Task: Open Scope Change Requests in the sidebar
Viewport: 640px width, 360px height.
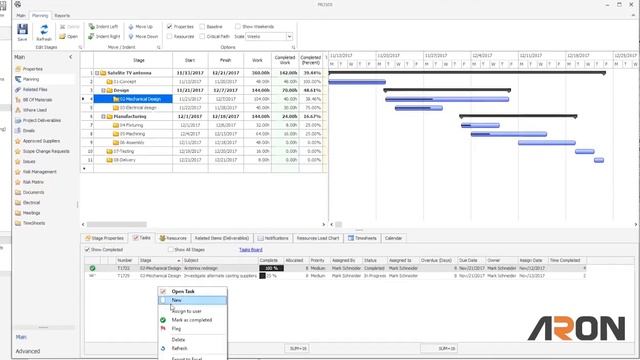Action: 46,151
